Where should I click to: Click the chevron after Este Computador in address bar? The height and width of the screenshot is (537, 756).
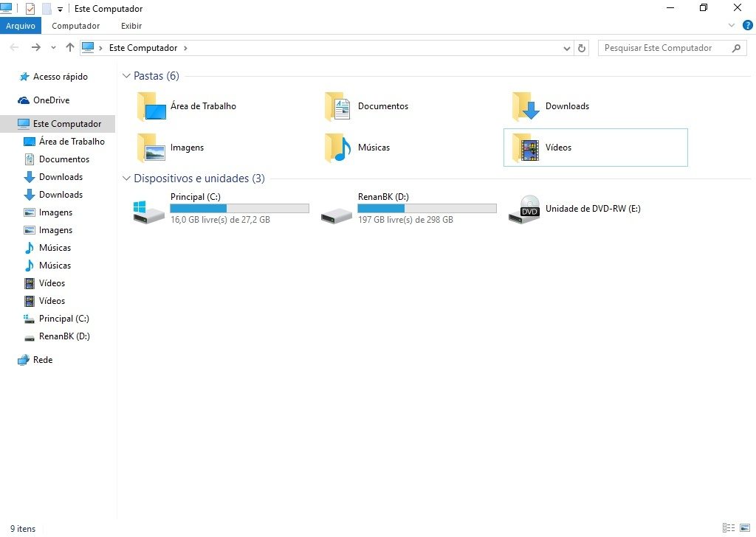point(185,48)
